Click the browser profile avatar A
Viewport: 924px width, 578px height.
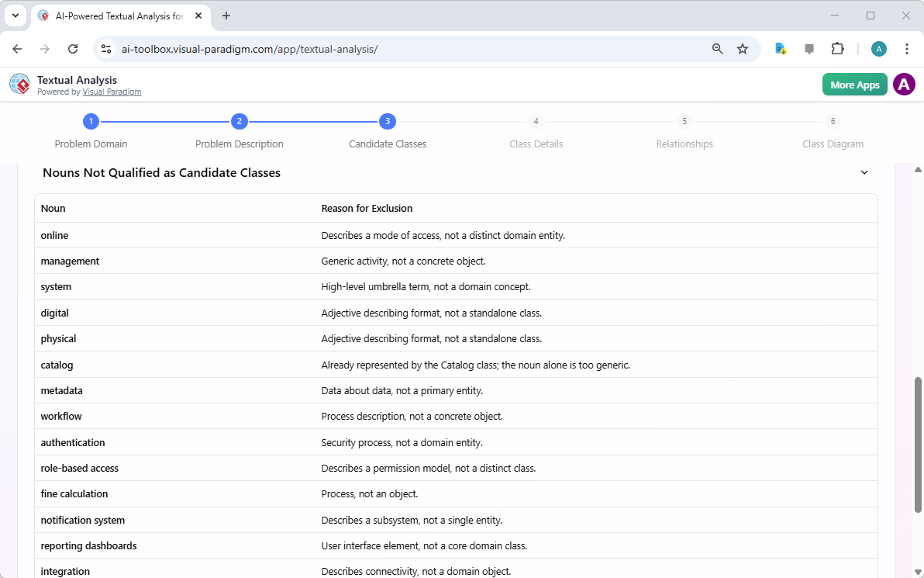coord(878,48)
